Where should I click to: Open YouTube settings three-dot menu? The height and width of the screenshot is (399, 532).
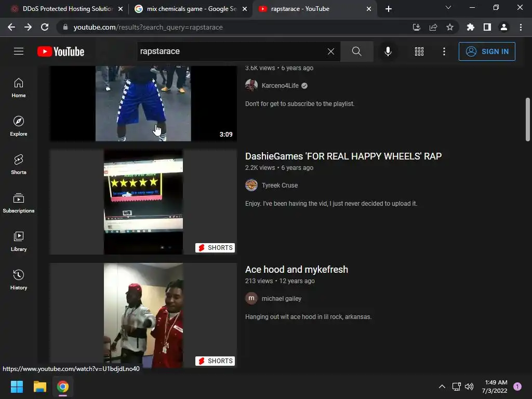click(444, 51)
